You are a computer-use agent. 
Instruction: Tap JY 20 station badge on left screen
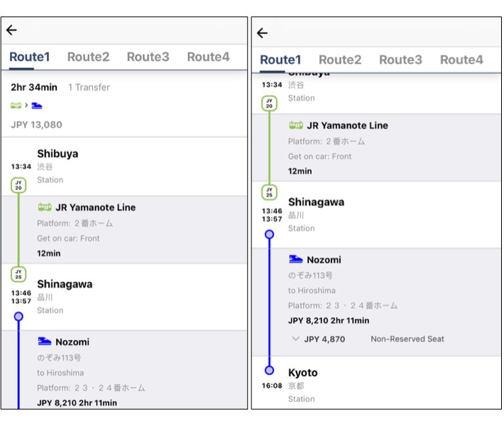[x=18, y=185]
